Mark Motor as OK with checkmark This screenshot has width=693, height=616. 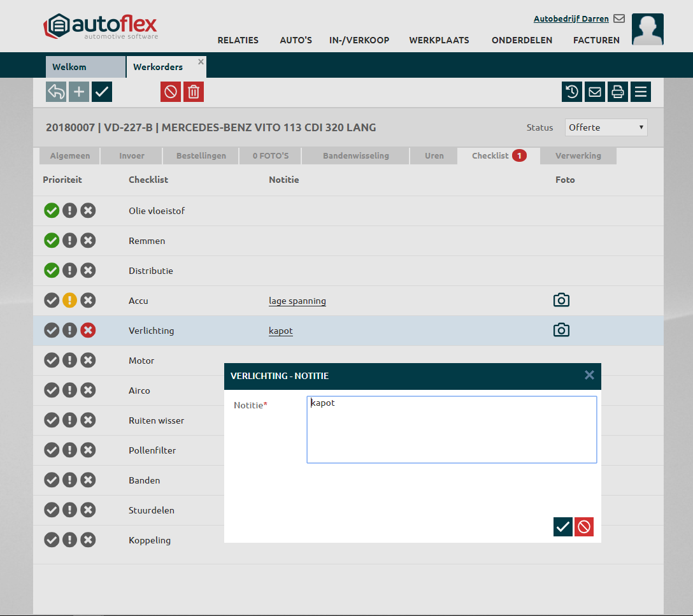(x=52, y=361)
